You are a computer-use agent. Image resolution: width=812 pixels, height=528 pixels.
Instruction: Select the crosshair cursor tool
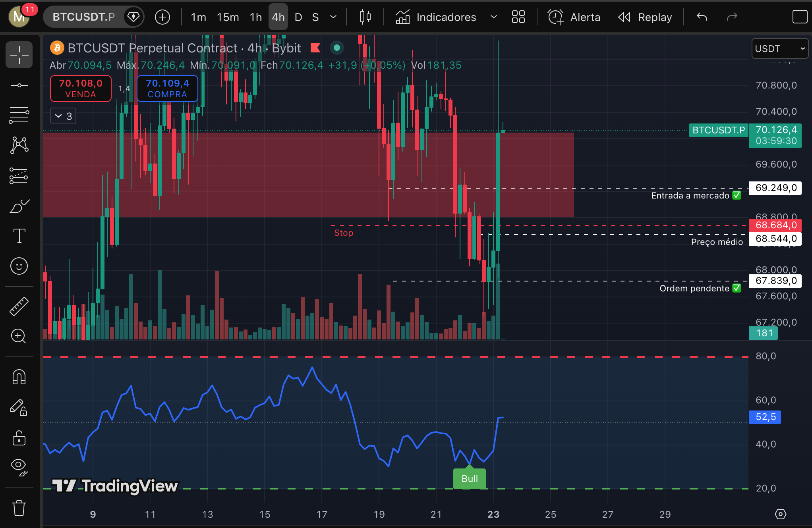(x=19, y=55)
